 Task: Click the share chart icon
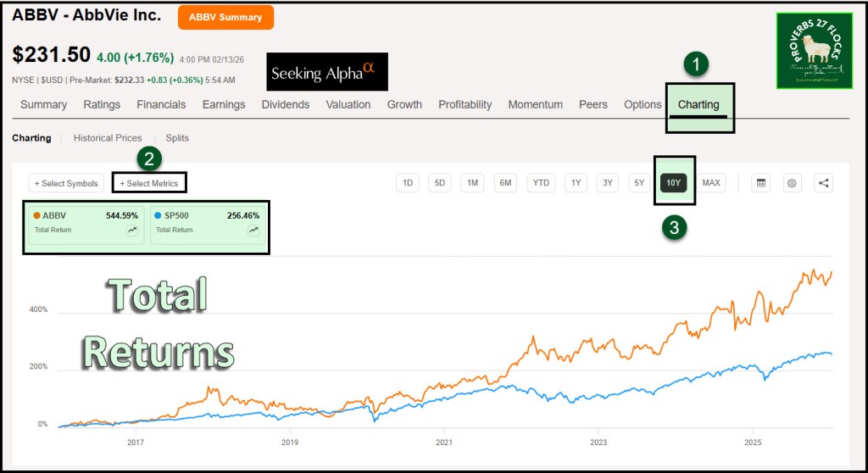pyautogui.click(x=823, y=183)
